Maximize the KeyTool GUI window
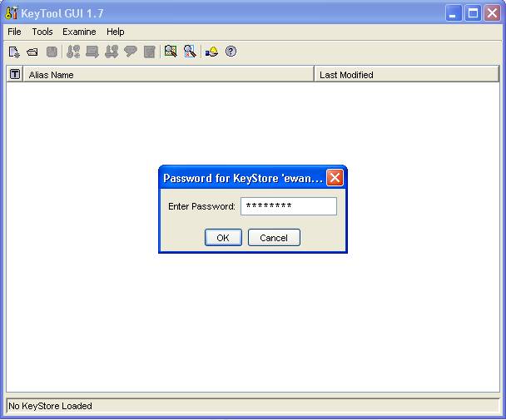Viewport: 506px width, 420px height. coord(473,13)
